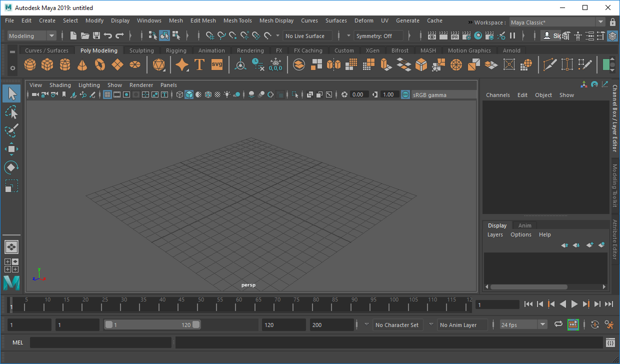Click the SVG import shelf icon
Viewport: 620px width, 364px height.
pos(217,64)
